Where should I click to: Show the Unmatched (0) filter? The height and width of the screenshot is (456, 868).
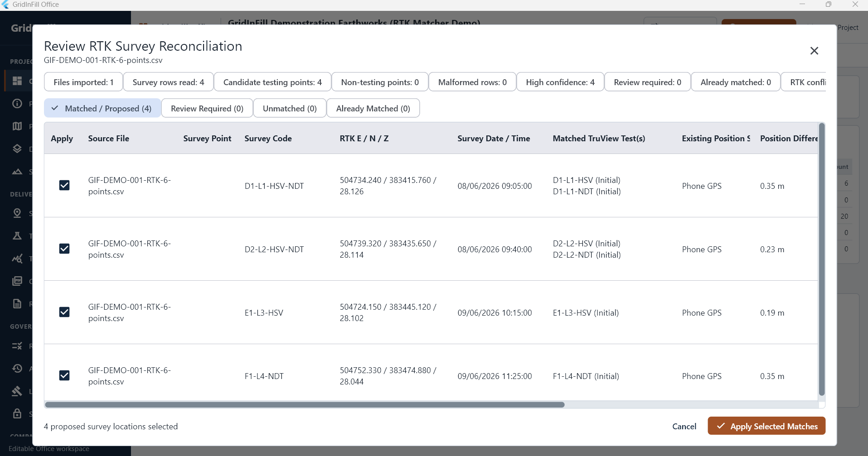(x=290, y=108)
